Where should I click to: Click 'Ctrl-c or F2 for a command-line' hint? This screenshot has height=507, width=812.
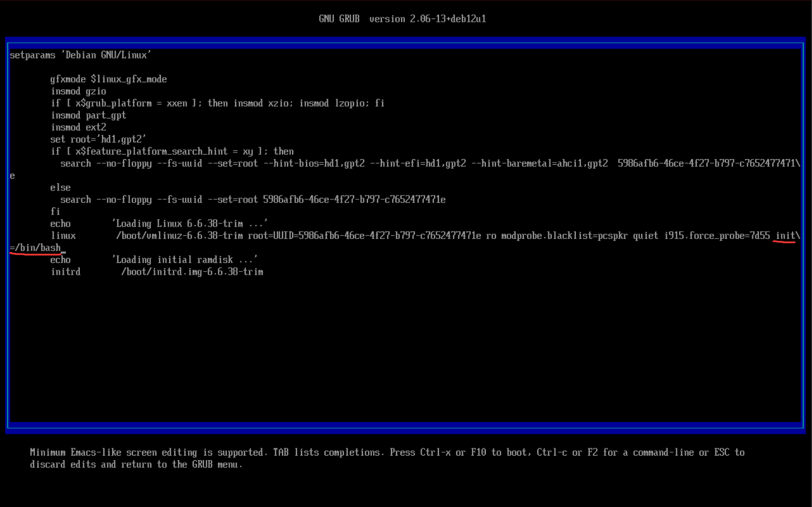[x=615, y=453]
